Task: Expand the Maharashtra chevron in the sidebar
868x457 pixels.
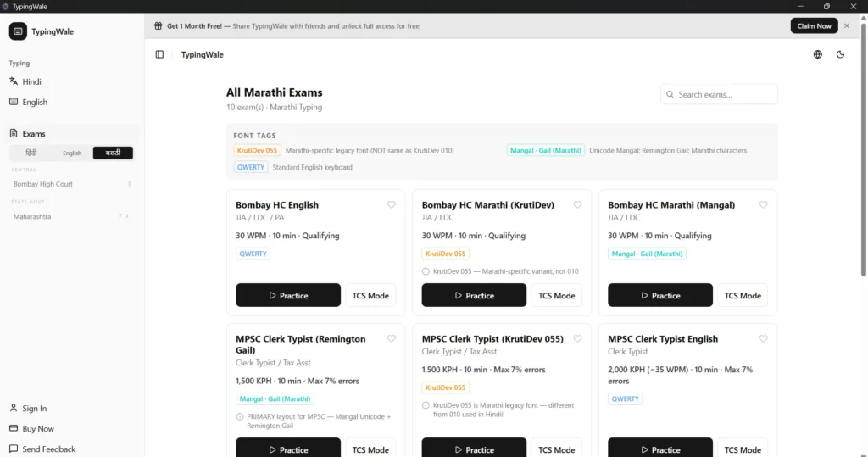Action: (127, 216)
